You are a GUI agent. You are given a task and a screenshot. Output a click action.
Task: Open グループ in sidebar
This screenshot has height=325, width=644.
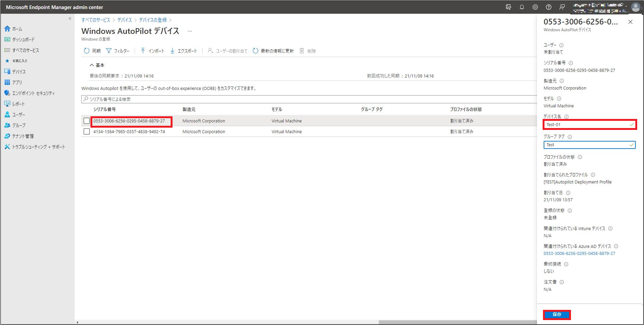[x=15, y=125]
